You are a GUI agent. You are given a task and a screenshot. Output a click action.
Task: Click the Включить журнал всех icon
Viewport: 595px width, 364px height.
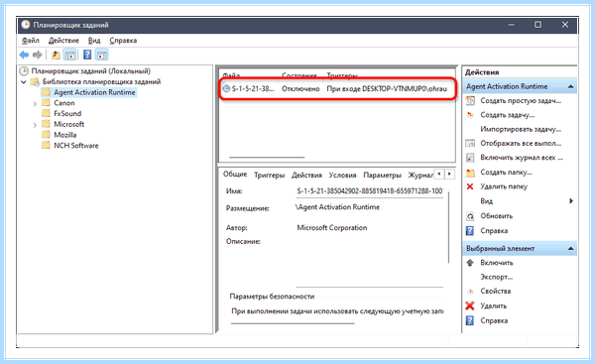[x=470, y=158]
